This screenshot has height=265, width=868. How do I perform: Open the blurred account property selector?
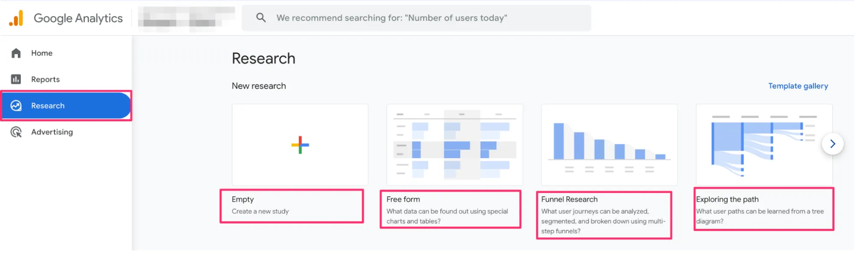pos(187,18)
